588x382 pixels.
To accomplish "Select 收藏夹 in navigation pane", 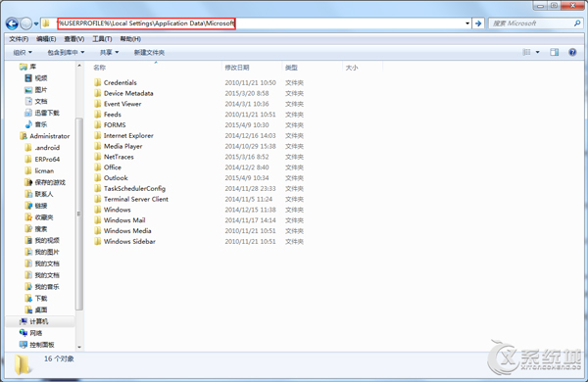I will point(39,217).
